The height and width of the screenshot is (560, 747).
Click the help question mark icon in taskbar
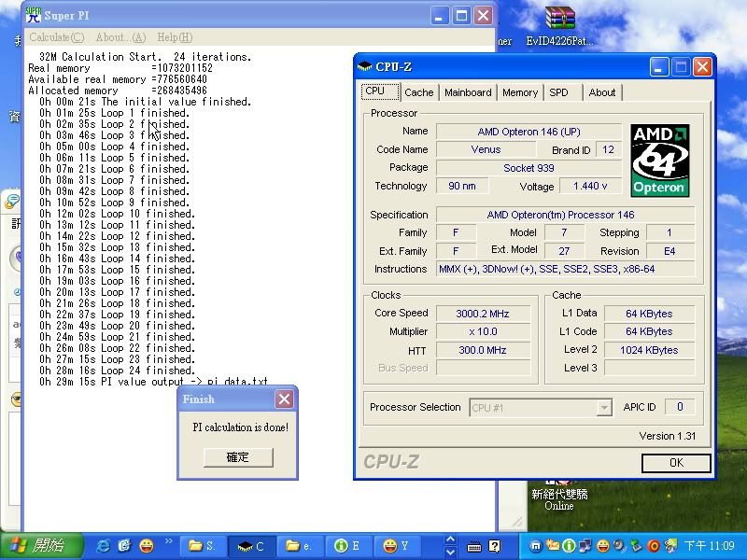(x=495, y=546)
